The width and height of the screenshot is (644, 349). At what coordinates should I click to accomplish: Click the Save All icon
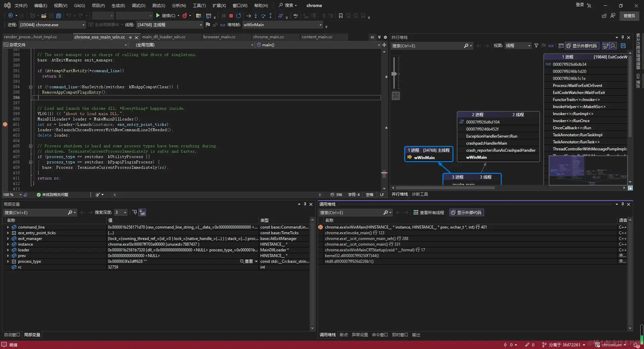pos(59,15)
